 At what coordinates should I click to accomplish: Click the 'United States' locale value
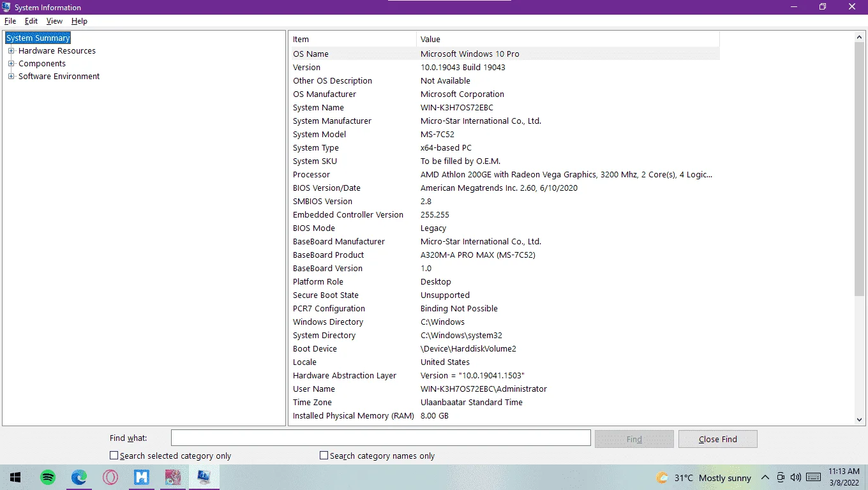(445, 362)
